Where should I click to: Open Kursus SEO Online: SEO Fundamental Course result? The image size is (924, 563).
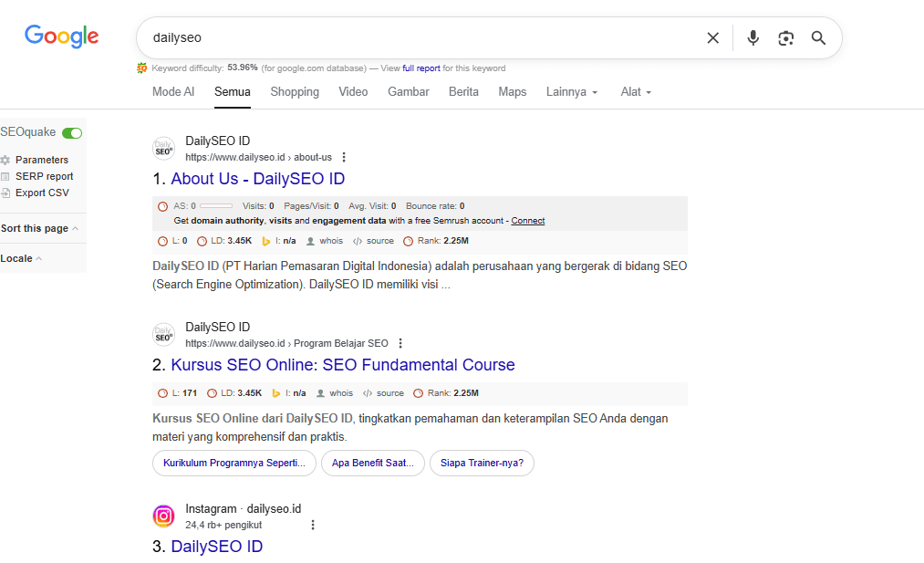tap(342, 365)
